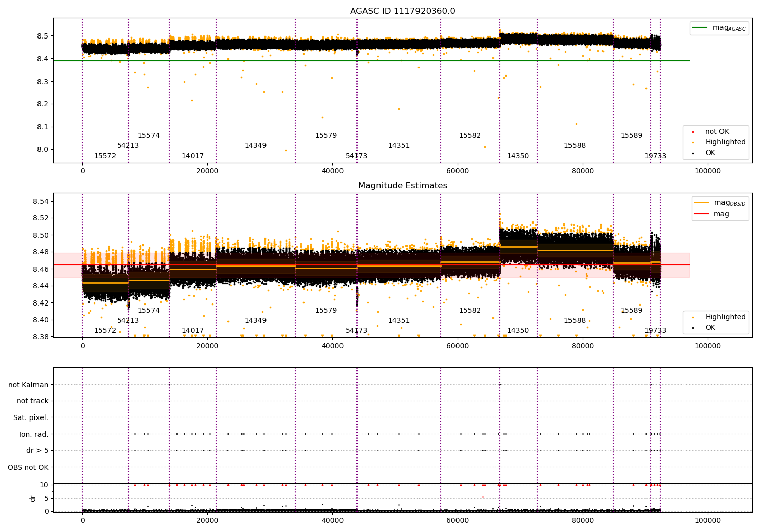Click the Ion. rad. axis label
The image size is (760, 532).
34,434
